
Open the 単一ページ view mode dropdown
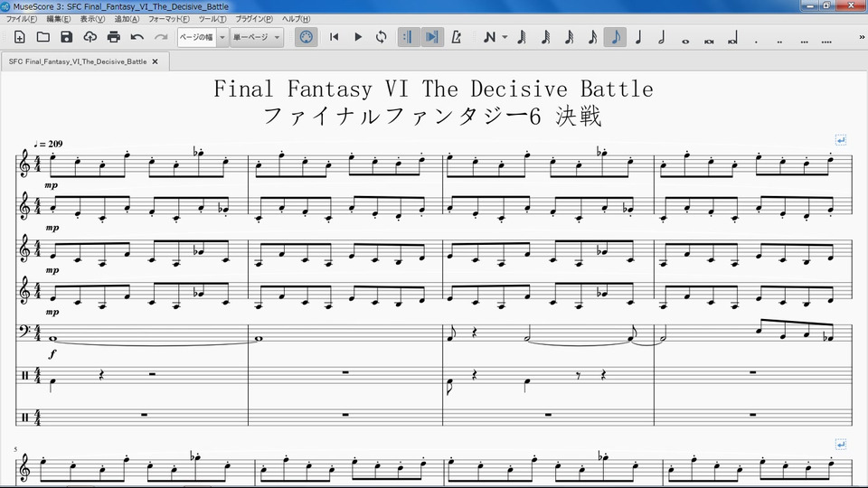click(x=256, y=37)
